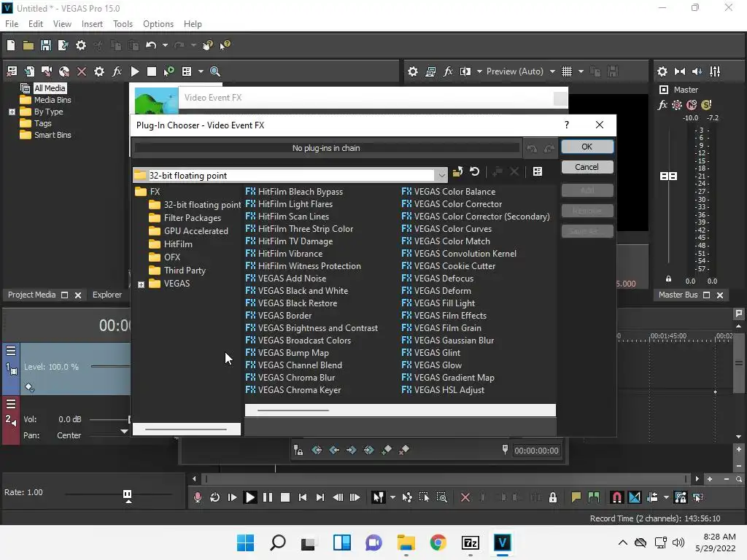Viewport: 747px width, 560px height.
Task: Select VEGAS Gaussian Blur plug-in
Action: (x=448, y=341)
